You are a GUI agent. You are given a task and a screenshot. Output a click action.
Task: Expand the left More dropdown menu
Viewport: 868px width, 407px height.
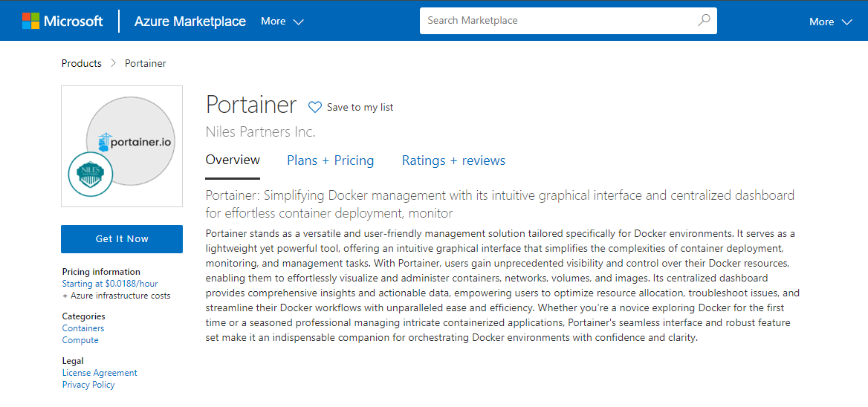tap(282, 22)
